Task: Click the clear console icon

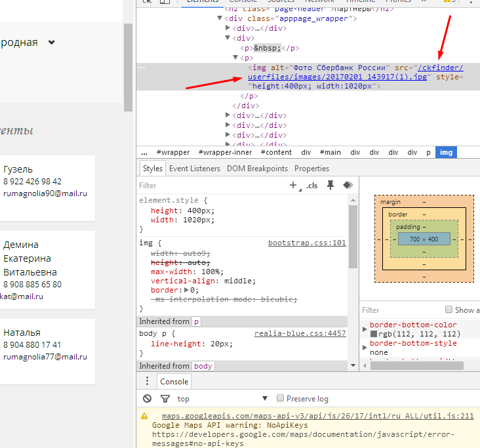Action: click(x=148, y=398)
